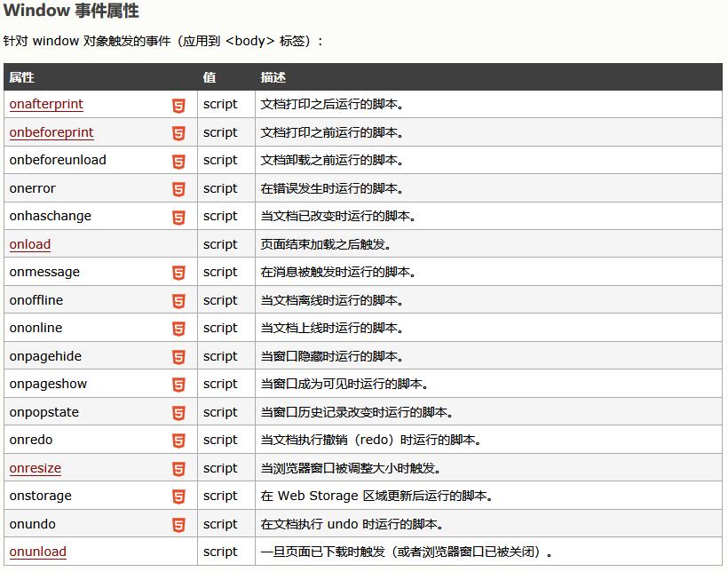Select the onhaschange attribute text
The image size is (728, 572).
pyautogui.click(x=50, y=216)
